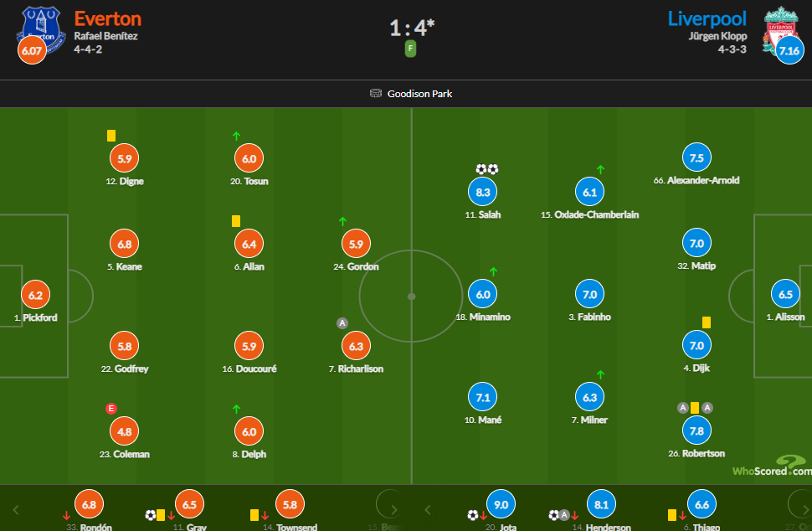
Task: Click Oxlade-Chamberlain's green substitution arrow
Action: click(x=601, y=169)
